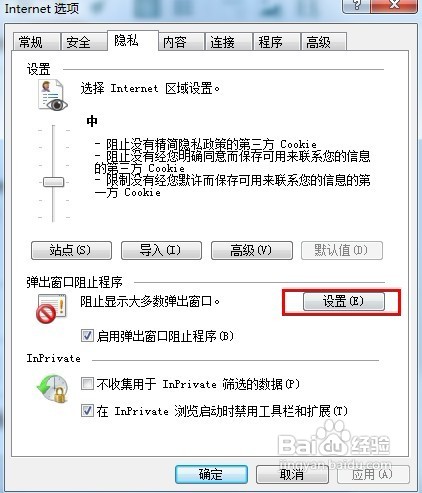The width and height of the screenshot is (422, 493).
Task: Uncheck 启用弹出窗口阻止程序 checkbox
Action: [x=87, y=336]
